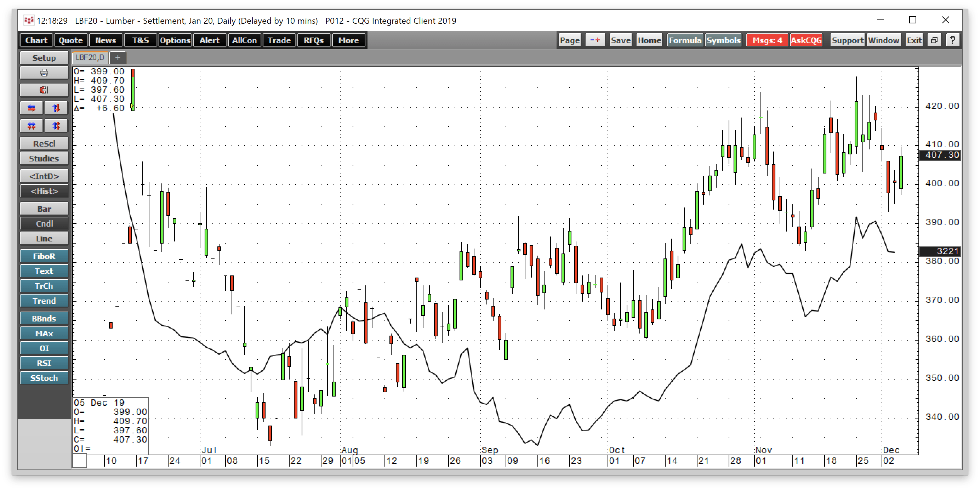Open the Options menu
The height and width of the screenshot is (490, 980).
pos(175,40)
